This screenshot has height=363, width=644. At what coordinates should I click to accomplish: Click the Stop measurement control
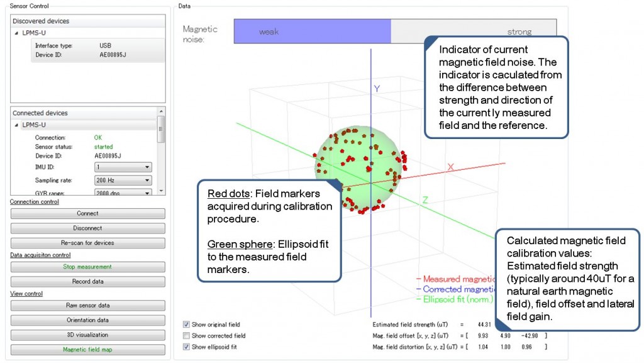click(87, 266)
